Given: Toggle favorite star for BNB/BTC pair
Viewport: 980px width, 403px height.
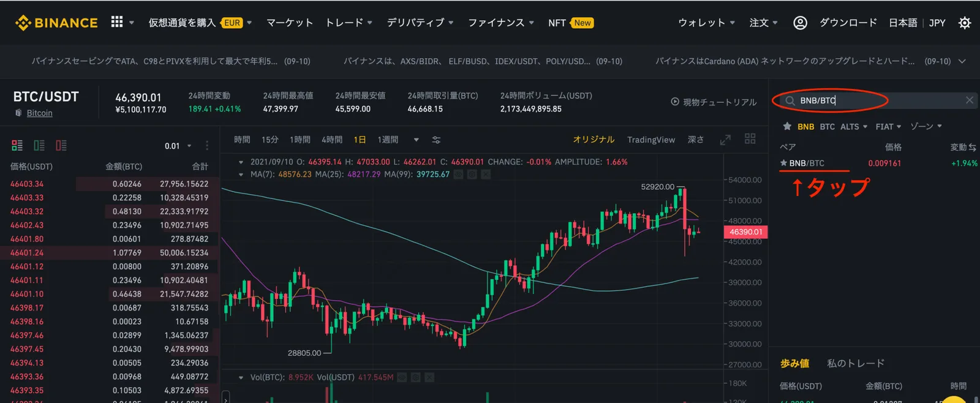Looking at the screenshot, I should coord(783,163).
